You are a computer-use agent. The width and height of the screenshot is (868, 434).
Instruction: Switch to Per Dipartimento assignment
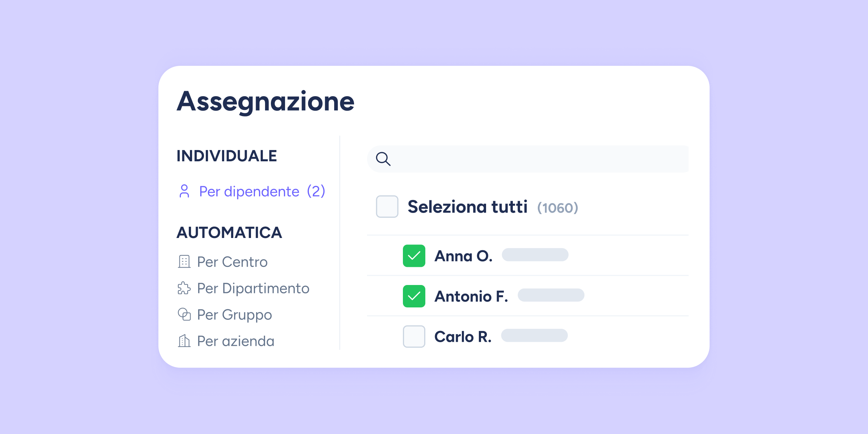click(253, 288)
